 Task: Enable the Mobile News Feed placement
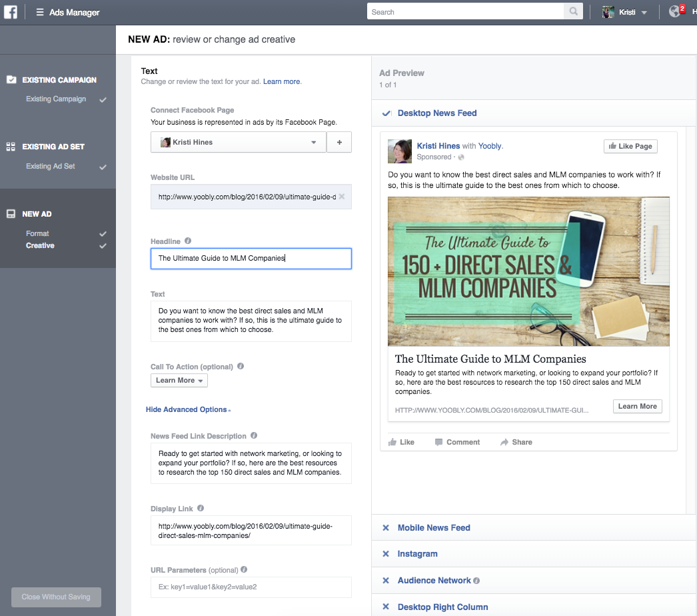tap(386, 527)
